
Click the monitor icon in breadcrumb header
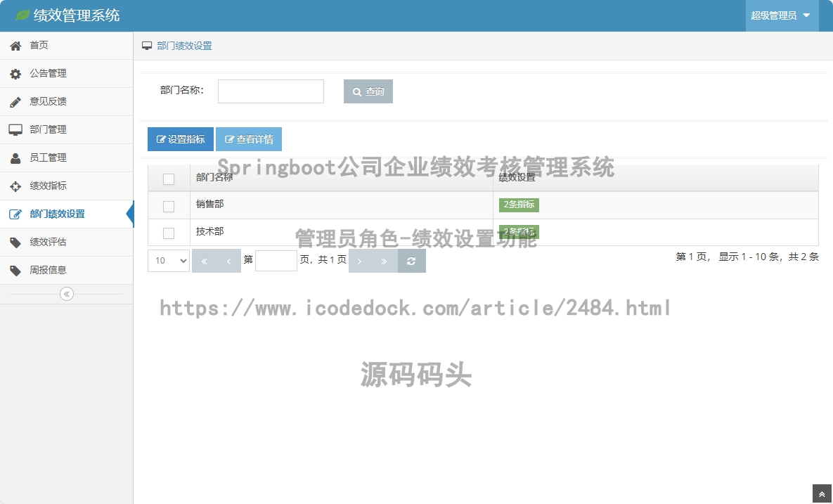[x=147, y=46]
